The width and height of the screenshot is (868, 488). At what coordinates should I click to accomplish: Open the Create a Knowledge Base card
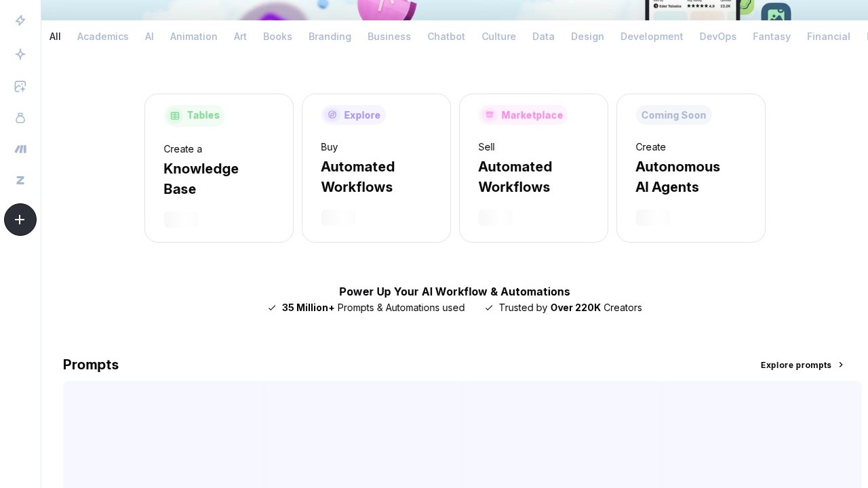[218, 169]
